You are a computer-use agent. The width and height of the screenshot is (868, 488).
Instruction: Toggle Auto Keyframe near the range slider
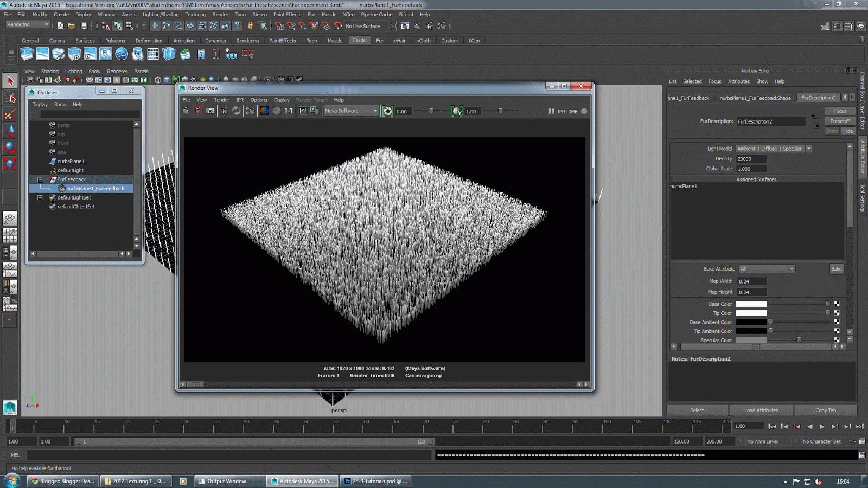pyautogui.click(x=853, y=442)
